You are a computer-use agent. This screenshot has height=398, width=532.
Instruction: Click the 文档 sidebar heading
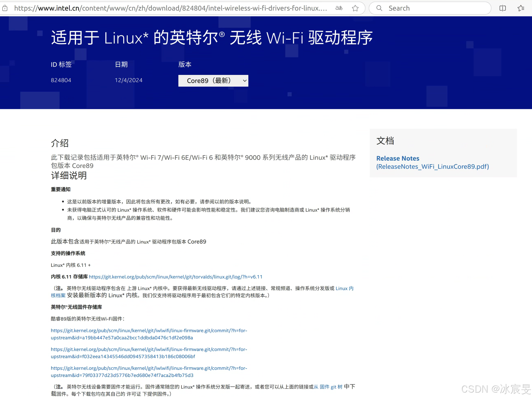[x=385, y=141]
